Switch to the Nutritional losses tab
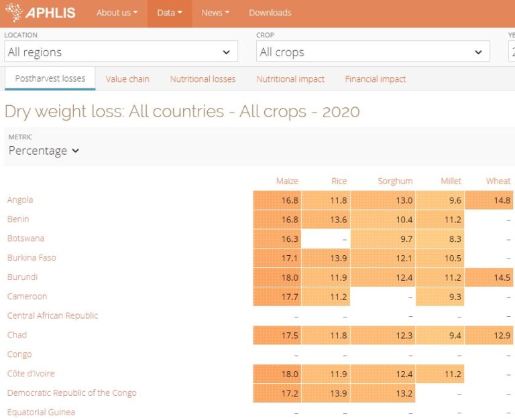515x420 pixels. tap(203, 79)
